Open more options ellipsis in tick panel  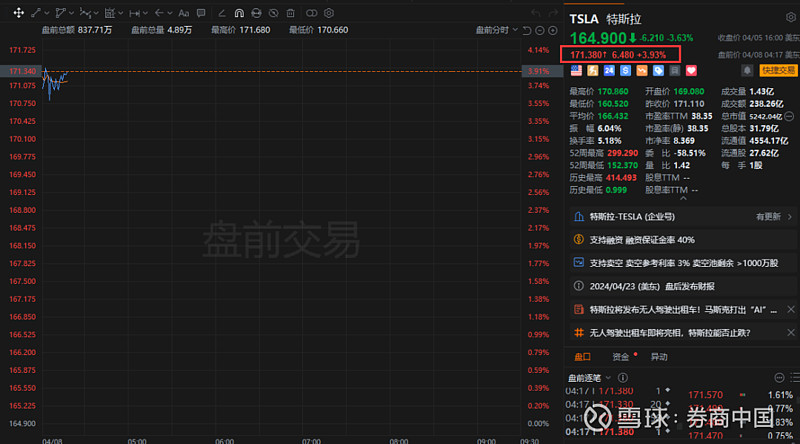coord(779,378)
